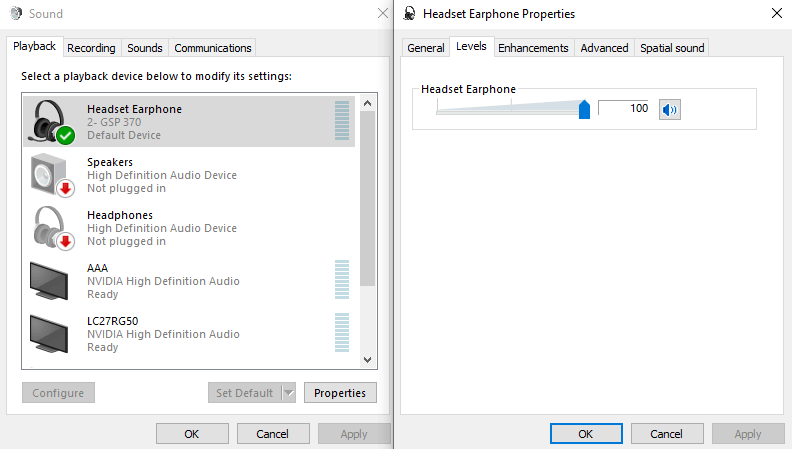Click the volume level input field
Screen dimensions: 792x449
pos(625,108)
